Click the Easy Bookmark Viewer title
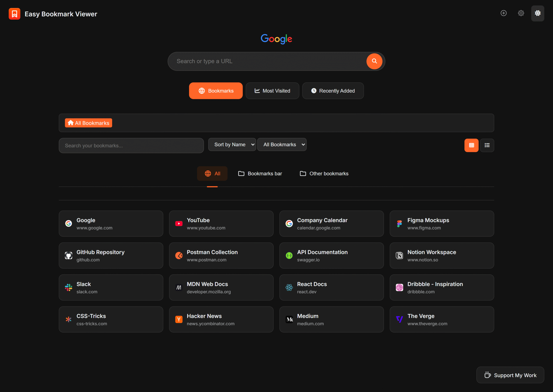 pos(61,14)
